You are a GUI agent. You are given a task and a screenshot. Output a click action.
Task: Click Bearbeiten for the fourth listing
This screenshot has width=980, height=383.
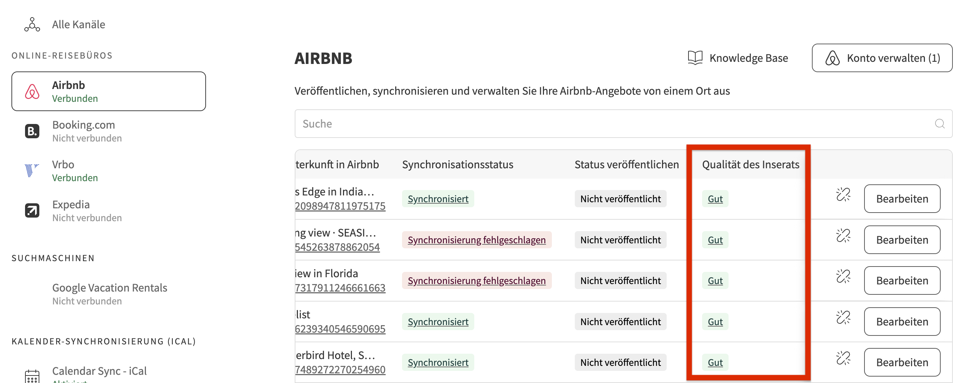click(902, 322)
